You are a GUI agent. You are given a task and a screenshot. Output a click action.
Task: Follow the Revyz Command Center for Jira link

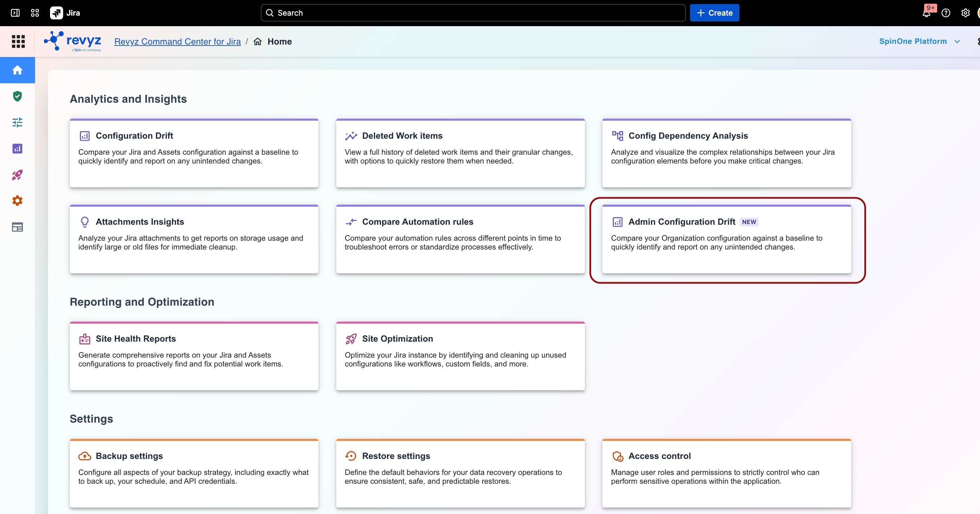(178, 41)
